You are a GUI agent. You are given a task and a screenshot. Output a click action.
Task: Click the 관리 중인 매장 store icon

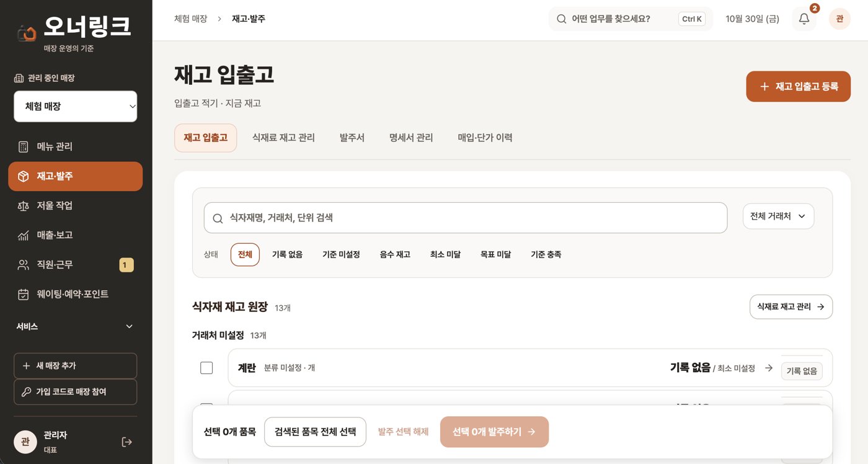click(x=19, y=78)
